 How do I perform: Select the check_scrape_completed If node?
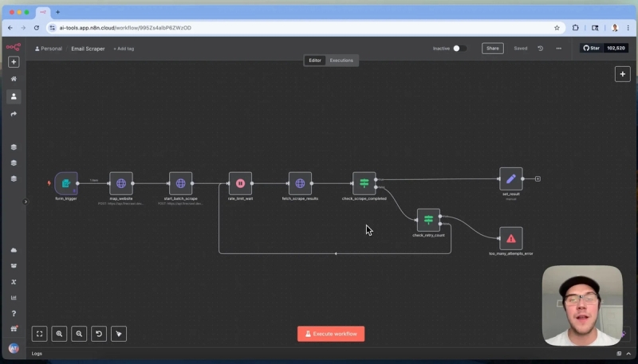[x=364, y=183]
